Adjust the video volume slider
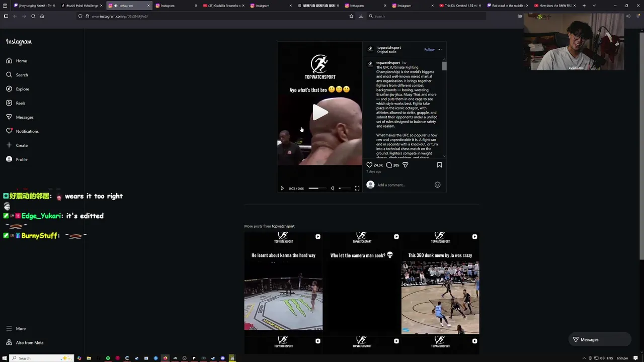Image resolution: width=644 pixels, height=362 pixels. (344, 188)
